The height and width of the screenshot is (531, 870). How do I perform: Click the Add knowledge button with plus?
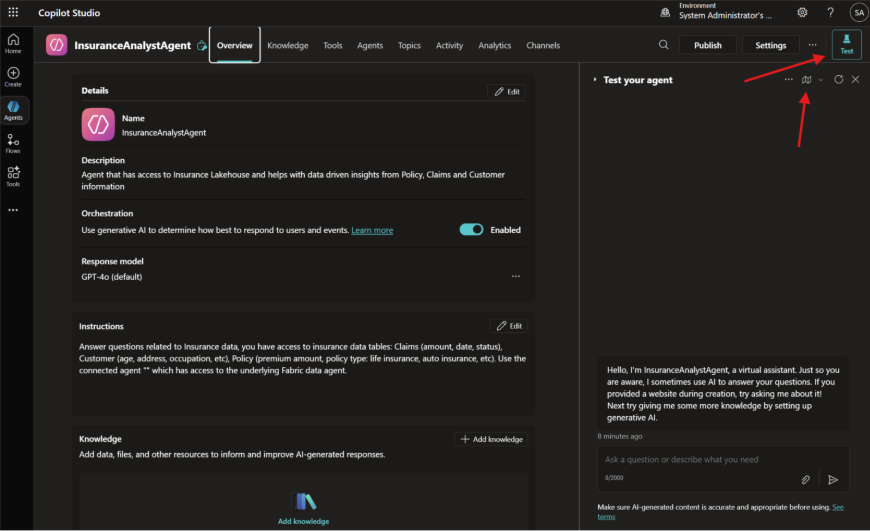(491, 439)
